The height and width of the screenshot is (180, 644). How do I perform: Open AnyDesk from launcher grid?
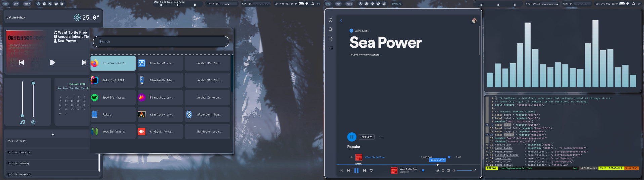(160, 131)
